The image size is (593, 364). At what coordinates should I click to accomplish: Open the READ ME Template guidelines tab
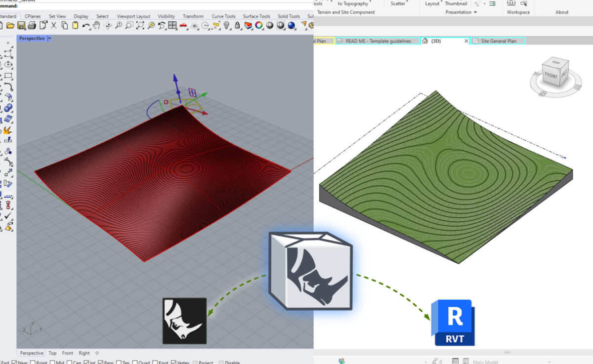tap(378, 41)
